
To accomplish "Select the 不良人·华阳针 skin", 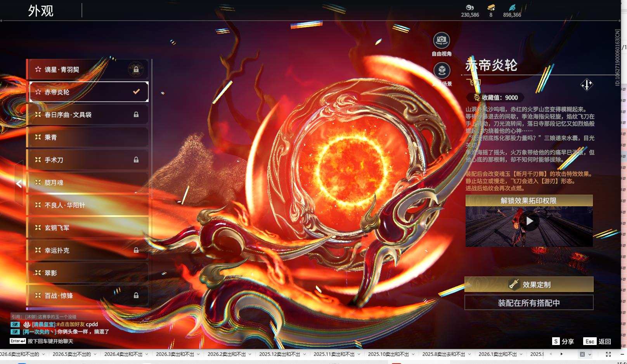I will 88,205.
